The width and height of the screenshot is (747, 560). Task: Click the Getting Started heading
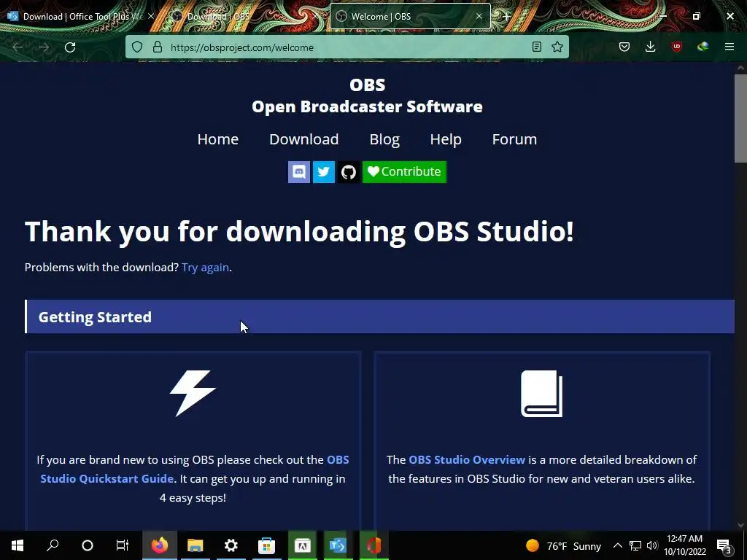point(95,316)
